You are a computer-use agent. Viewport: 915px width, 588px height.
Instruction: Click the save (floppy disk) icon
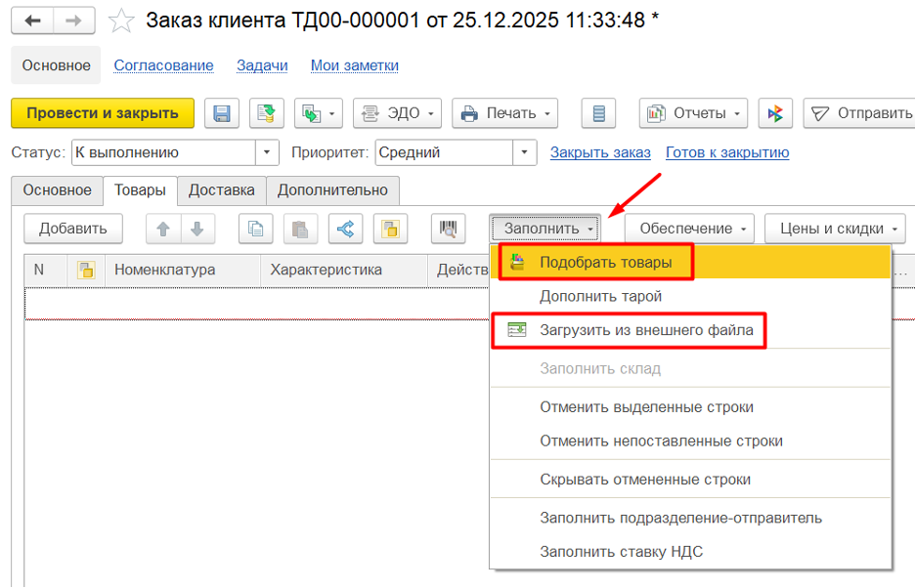tap(222, 113)
